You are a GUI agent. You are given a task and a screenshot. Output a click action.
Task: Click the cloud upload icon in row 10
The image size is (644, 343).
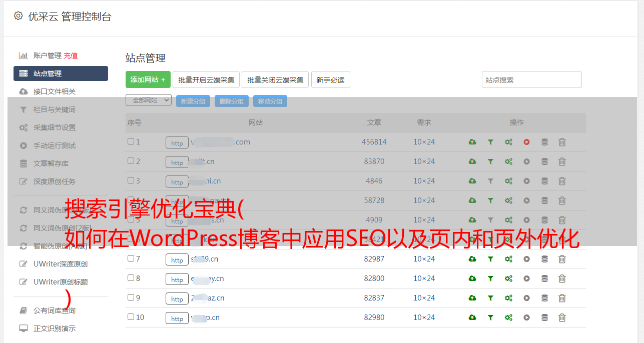click(x=472, y=317)
